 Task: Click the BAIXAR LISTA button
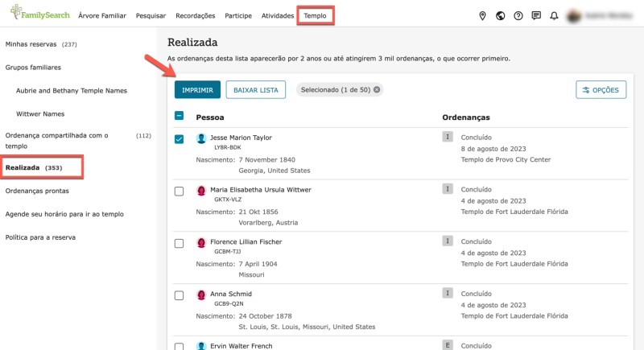(x=256, y=90)
